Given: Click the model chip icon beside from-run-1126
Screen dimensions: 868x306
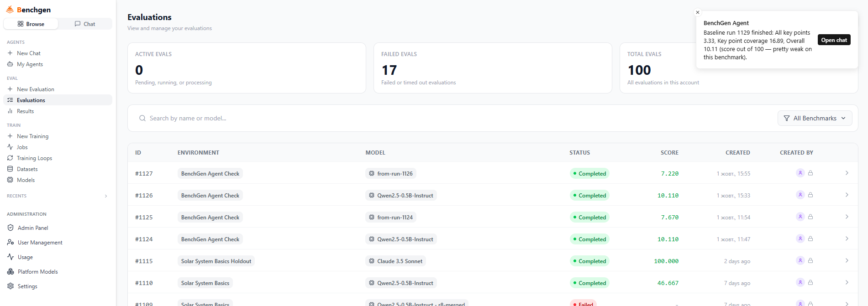Looking at the screenshot, I should (372, 174).
